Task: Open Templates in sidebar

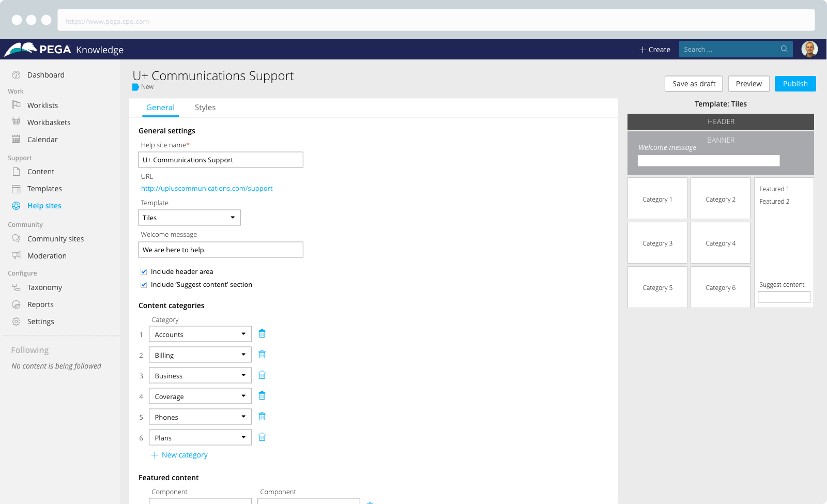Action: 44,189
